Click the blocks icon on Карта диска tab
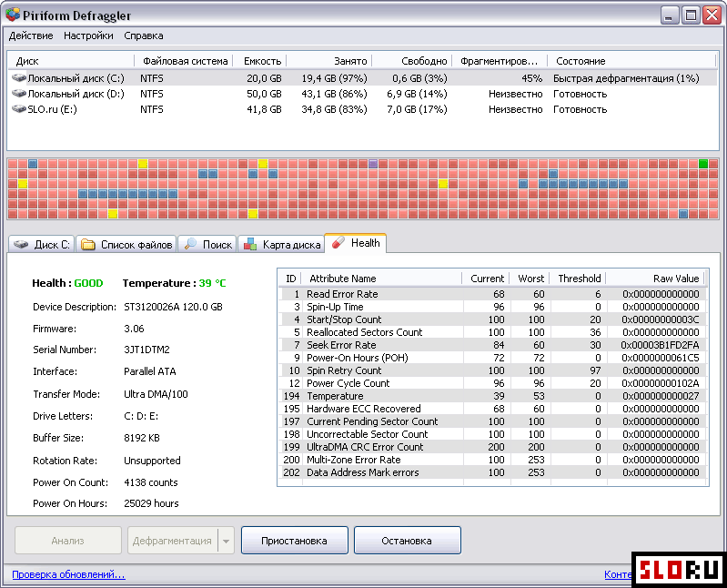 pos(250,244)
